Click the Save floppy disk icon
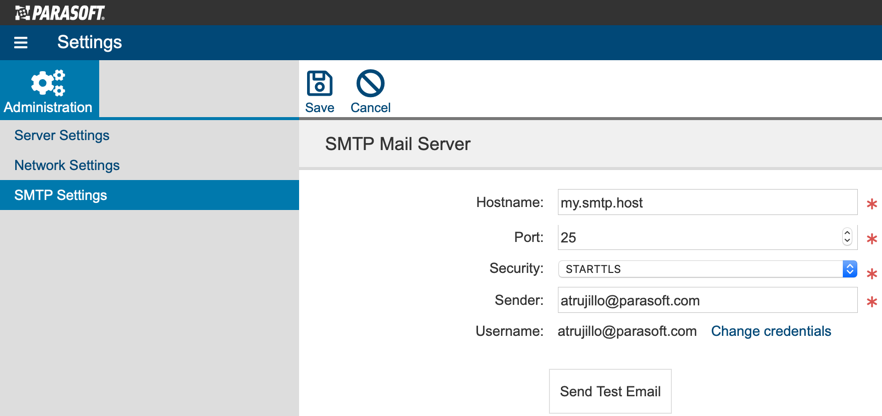 (x=320, y=84)
